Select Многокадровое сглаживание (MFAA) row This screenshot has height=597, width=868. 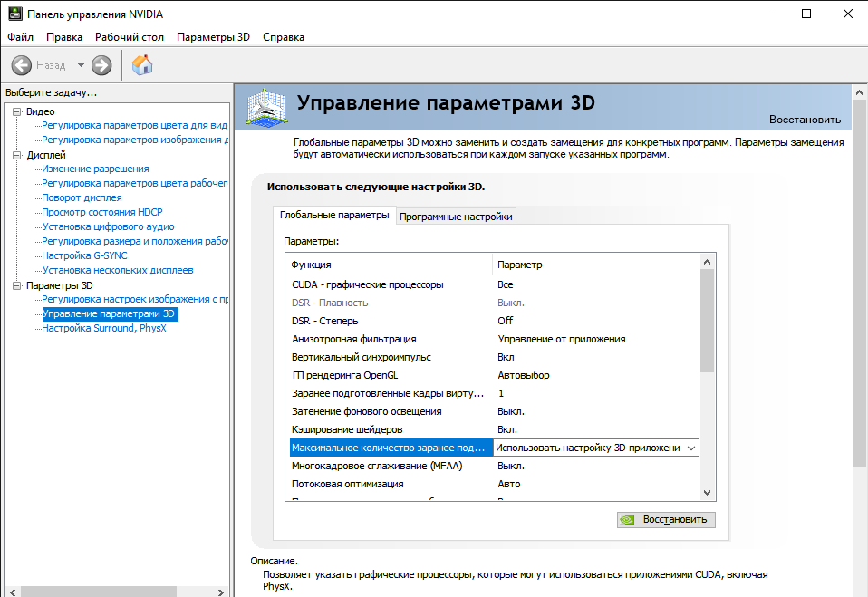[495, 466]
